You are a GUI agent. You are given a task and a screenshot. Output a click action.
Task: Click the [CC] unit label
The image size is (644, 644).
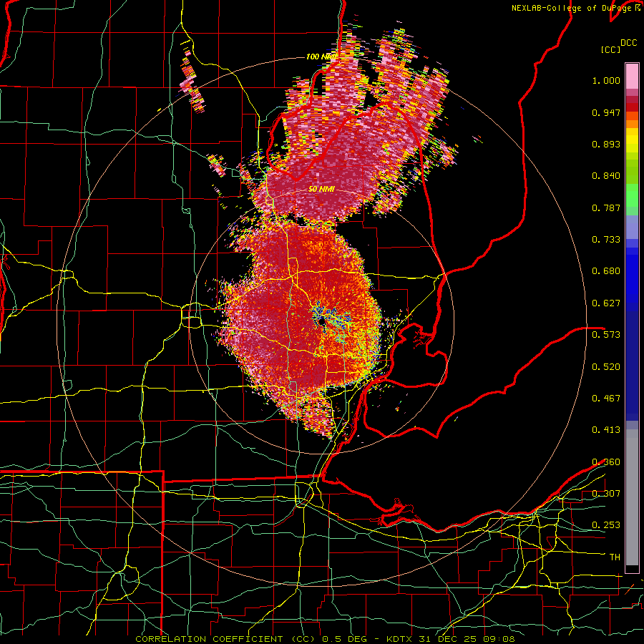click(x=611, y=49)
